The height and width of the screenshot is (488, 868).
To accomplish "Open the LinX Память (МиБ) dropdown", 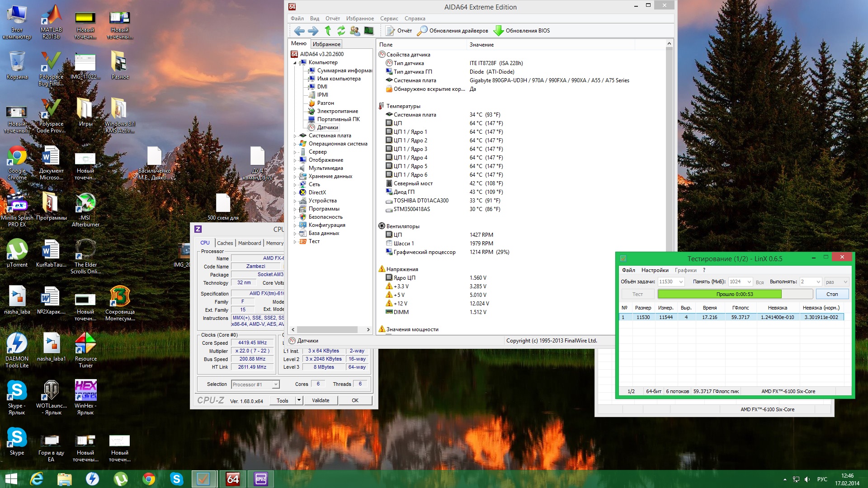I will (749, 282).
